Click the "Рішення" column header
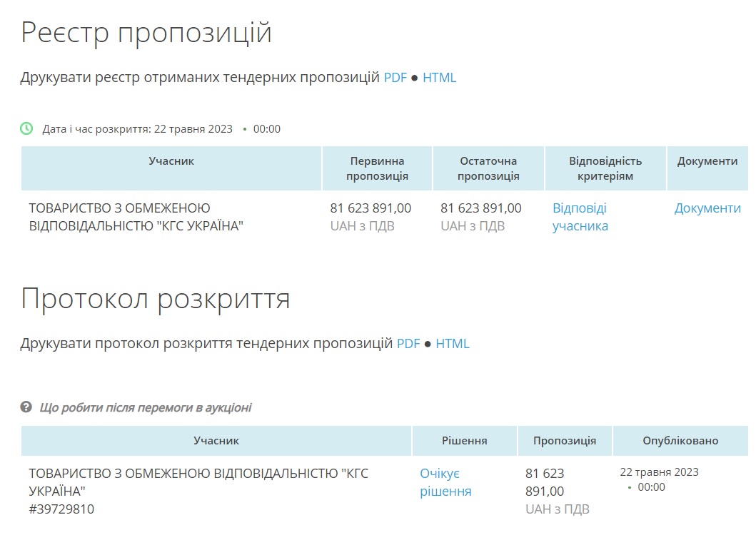 click(464, 441)
